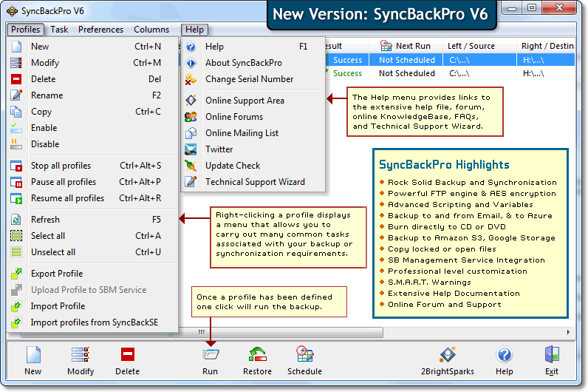Click the Help icon in bottom toolbar
This screenshot has width=588, height=392.
point(505,354)
